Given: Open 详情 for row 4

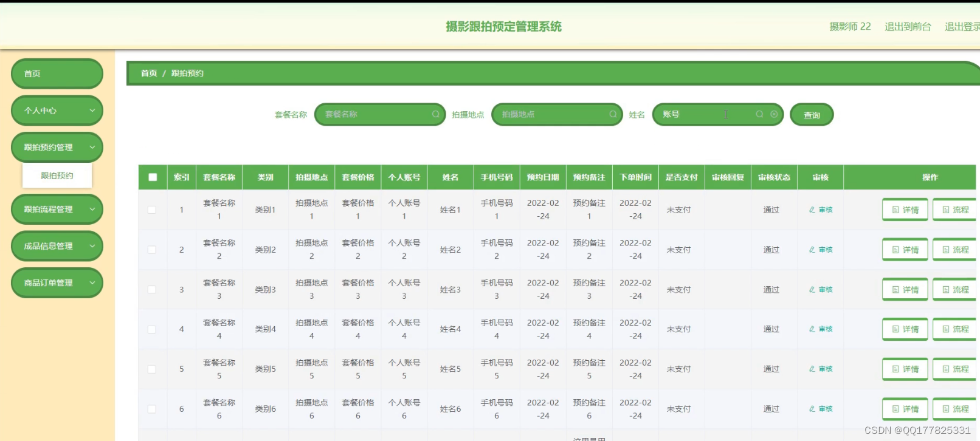Looking at the screenshot, I should coord(905,329).
